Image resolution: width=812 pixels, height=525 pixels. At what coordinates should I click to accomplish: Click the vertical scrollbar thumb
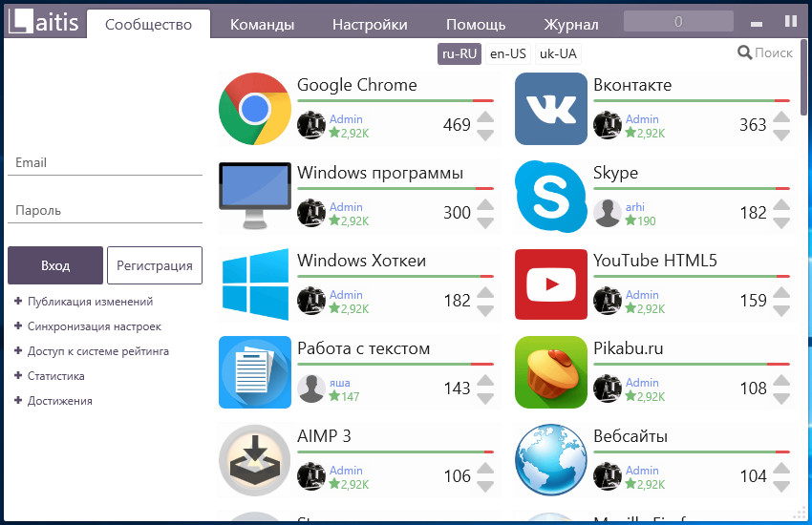803,77
